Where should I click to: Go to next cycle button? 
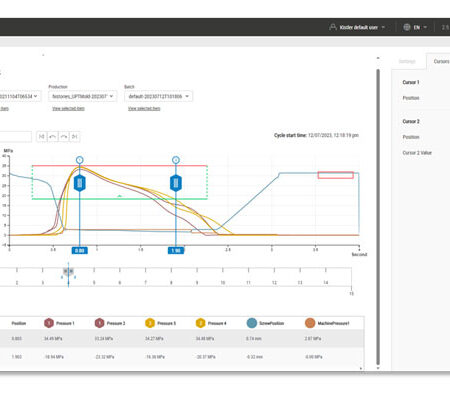click(x=64, y=137)
